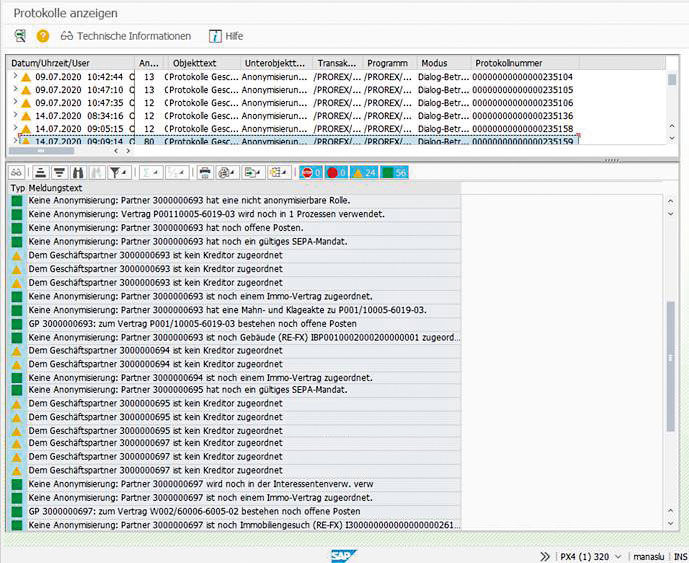Click the sort descending icon
The image size is (689, 563).
pos(59,172)
